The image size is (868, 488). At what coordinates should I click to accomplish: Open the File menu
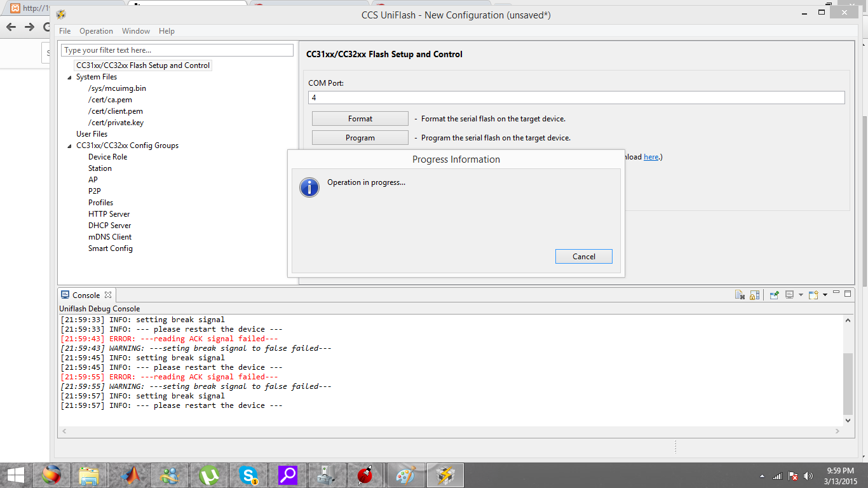pyautogui.click(x=65, y=31)
